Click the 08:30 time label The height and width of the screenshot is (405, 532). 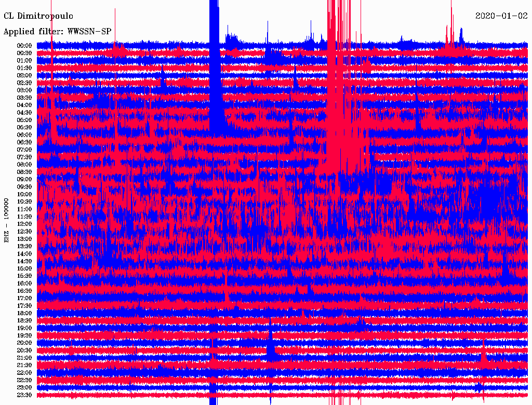point(24,172)
